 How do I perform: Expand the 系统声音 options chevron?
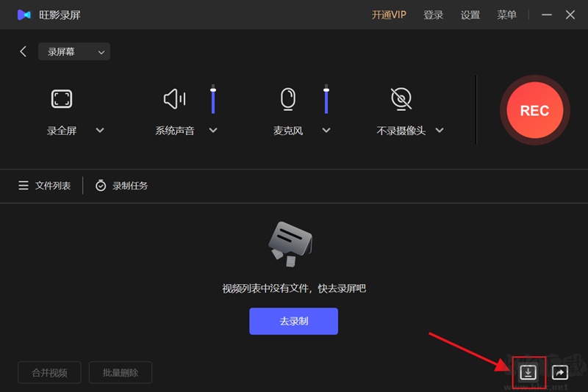click(213, 130)
